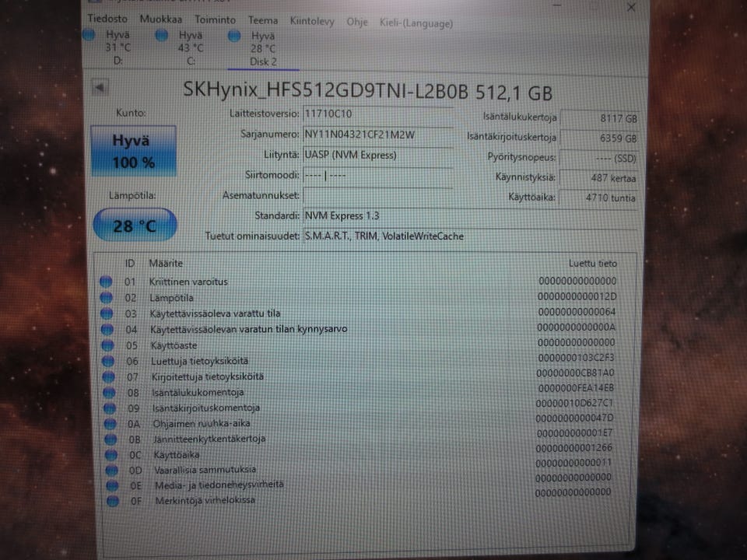Click the raw value 000000000001E7
The image size is (747, 560).
pyautogui.click(x=574, y=433)
